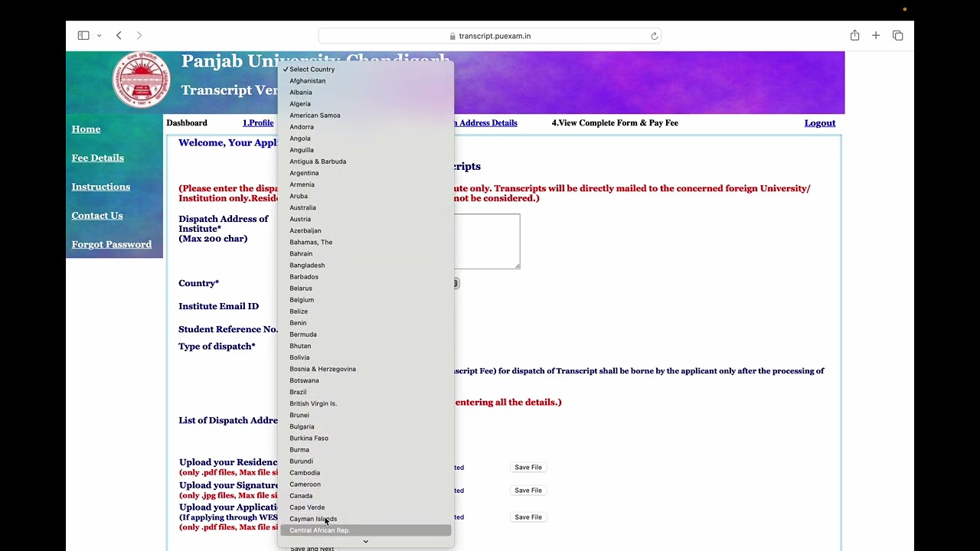Choose Bangladesh as country
The image size is (980, 551).
pyautogui.click(x=365, y=266)
